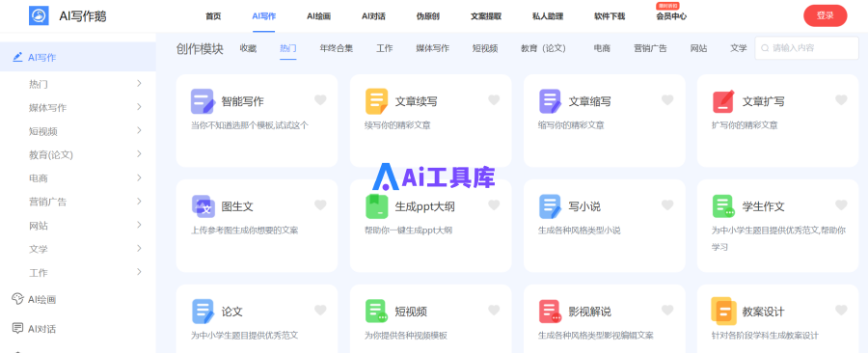The width and height of the screenshot is (868, 353).
Task: Click the 生成ppt大纲 card title
Action: [425, 206]
